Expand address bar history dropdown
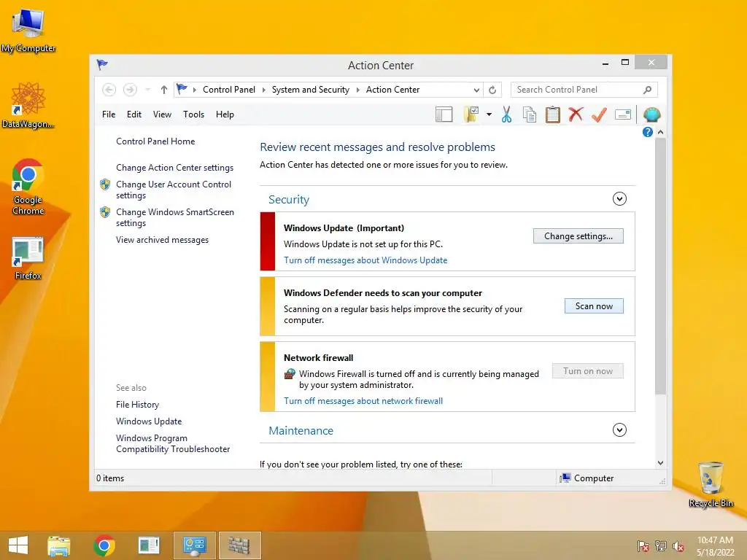The height and width of the screenshot is (560, 747). [476, 90]
